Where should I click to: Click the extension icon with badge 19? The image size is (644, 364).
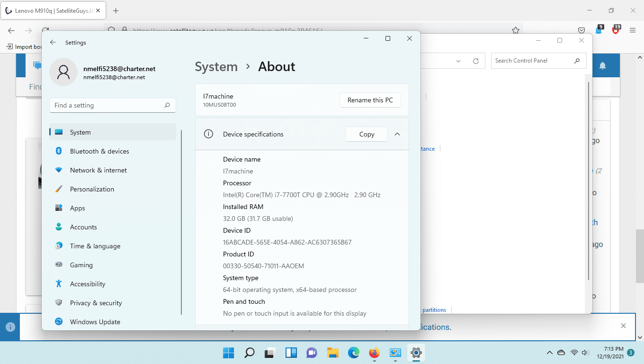click(616, 29)
